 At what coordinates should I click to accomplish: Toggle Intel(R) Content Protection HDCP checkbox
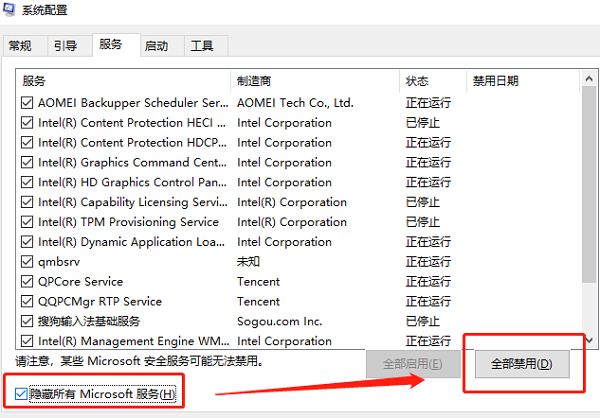pos(27,142)
